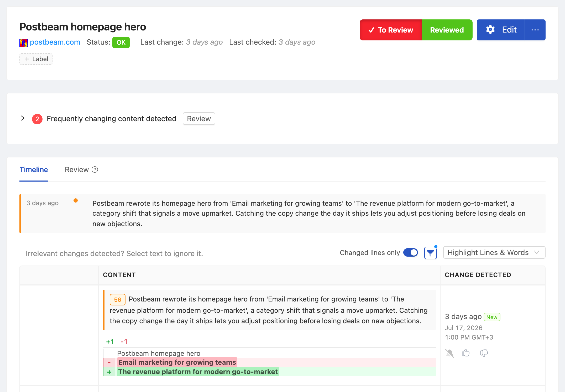Open the Highlight Lines & Words dropdown
This screenshot has width=565, height=392.
[x=494, y=253]
